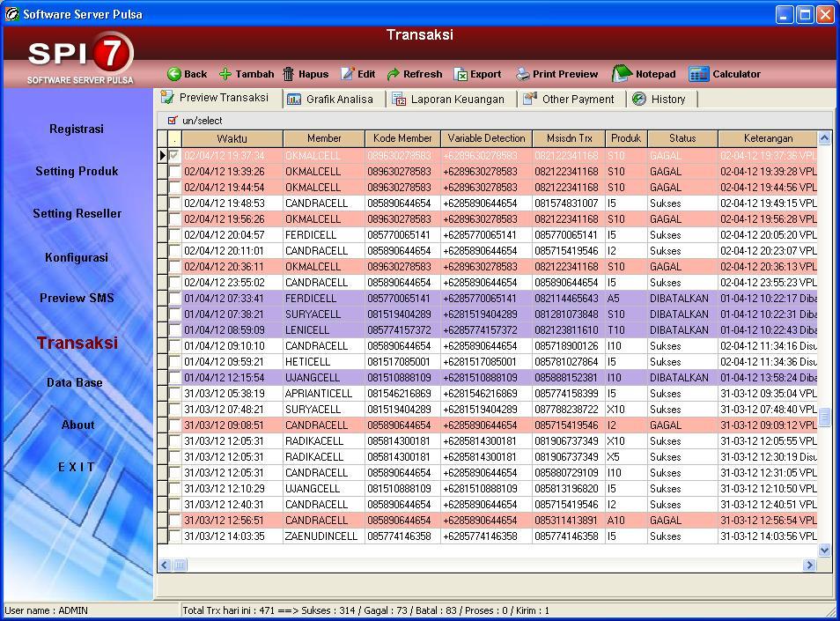Click EXIT in the sidebar
Image resolution: width=840 pixels, height=621 pixels.
pyautogui.click(x=77, y=467)
